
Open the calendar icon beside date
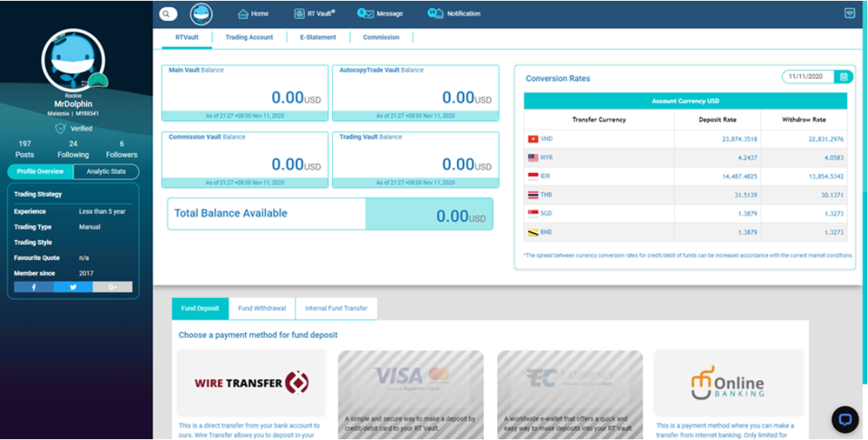point(843,77)
